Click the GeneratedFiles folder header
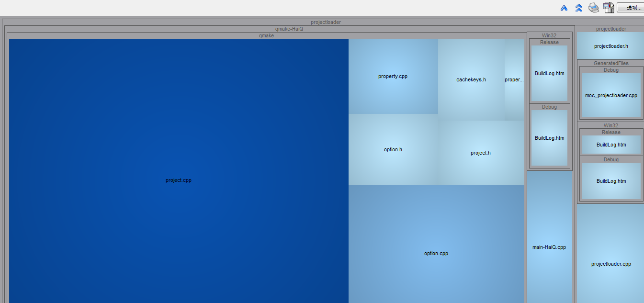Screen dimensions: 644x303 click(x=611, y=63)
